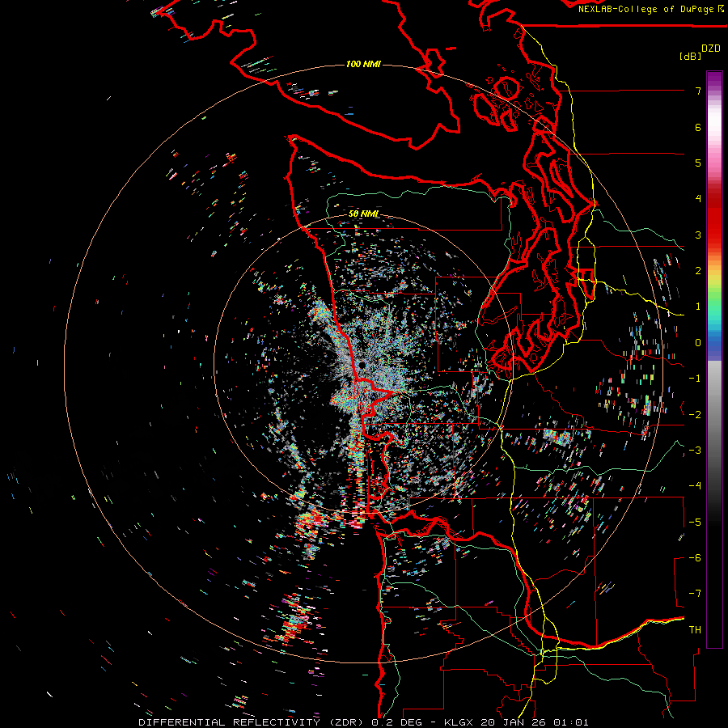This screenshot has width=728, height=728.
Task: Click the -6 dB value on color scale
Action: point(695,558)
